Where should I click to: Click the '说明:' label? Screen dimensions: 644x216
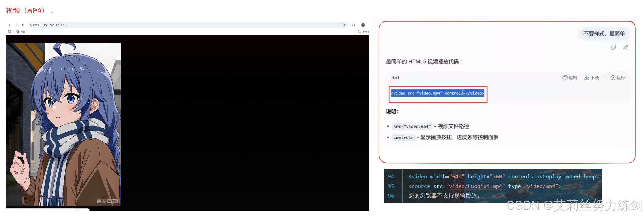[392, 112]
